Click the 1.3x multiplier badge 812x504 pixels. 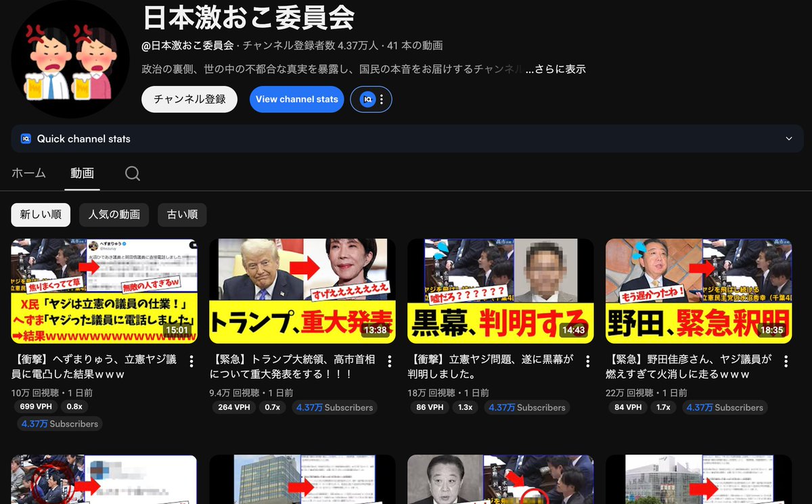point(466,407)
